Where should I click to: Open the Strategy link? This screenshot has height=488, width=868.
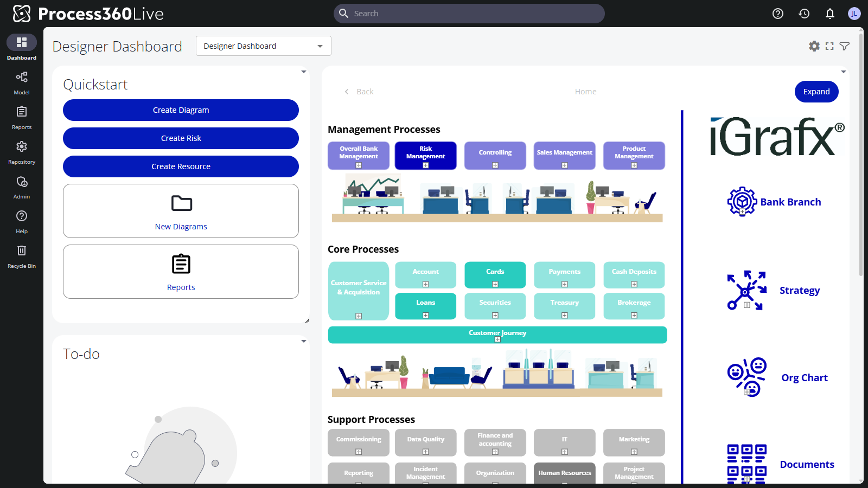[x=800, y=291]
